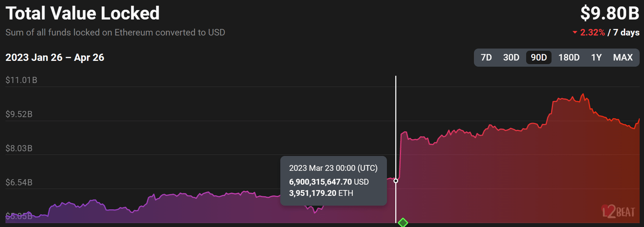Click the active 90D range button
Image resolution: width=644 pixels, height=227 pixels.
539,57
